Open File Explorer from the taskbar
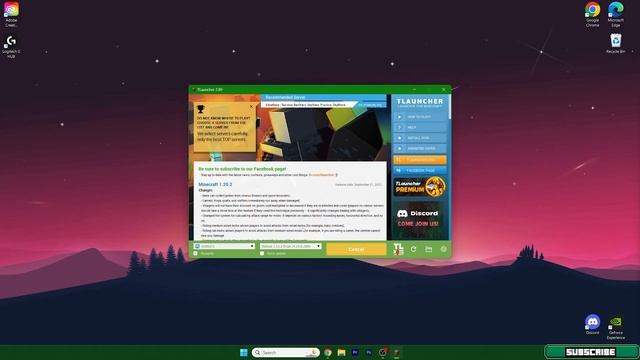Screen dimensions: 640x360 (342, 352)
